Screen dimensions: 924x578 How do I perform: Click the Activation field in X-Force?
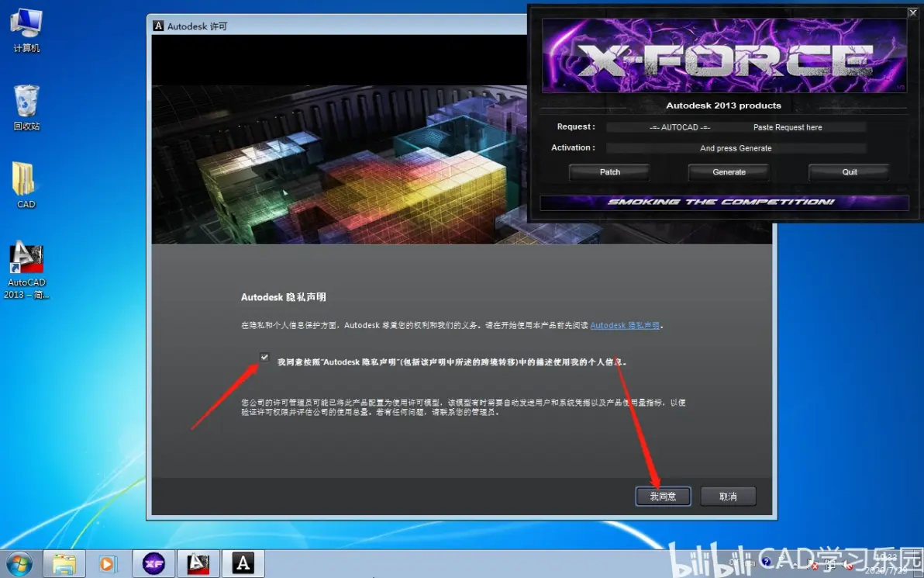click(736, 148)
